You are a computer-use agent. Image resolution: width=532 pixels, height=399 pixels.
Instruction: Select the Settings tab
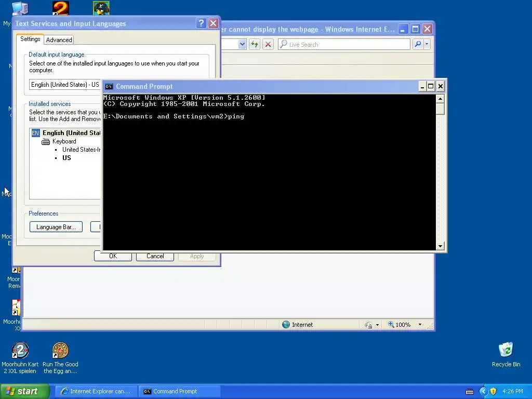(x=30, y=39)
